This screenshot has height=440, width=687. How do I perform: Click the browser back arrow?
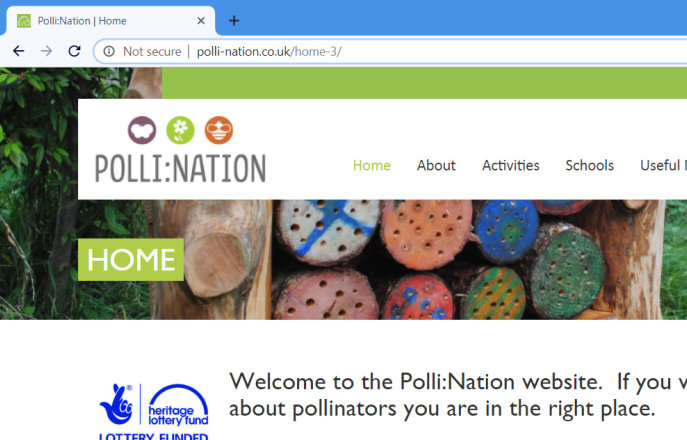click(18, 51)
